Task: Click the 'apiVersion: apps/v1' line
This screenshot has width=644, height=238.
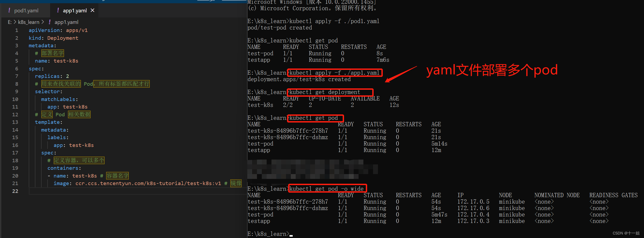Action: (x=58, y=30)
